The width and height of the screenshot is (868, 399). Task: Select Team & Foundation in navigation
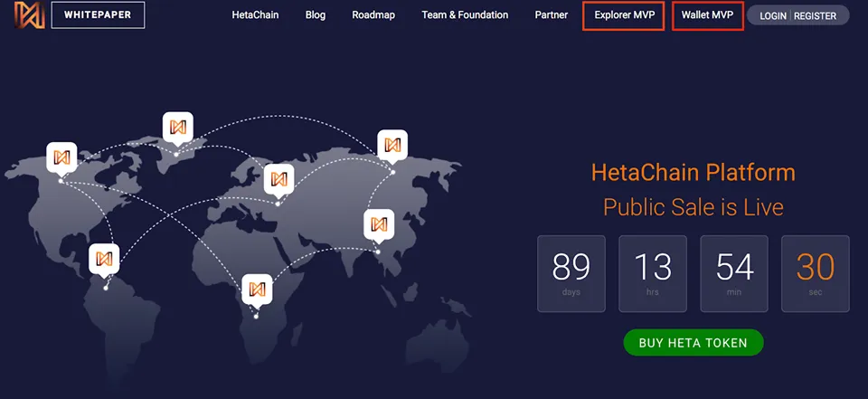pyautogui.click(x=465, y=15)
